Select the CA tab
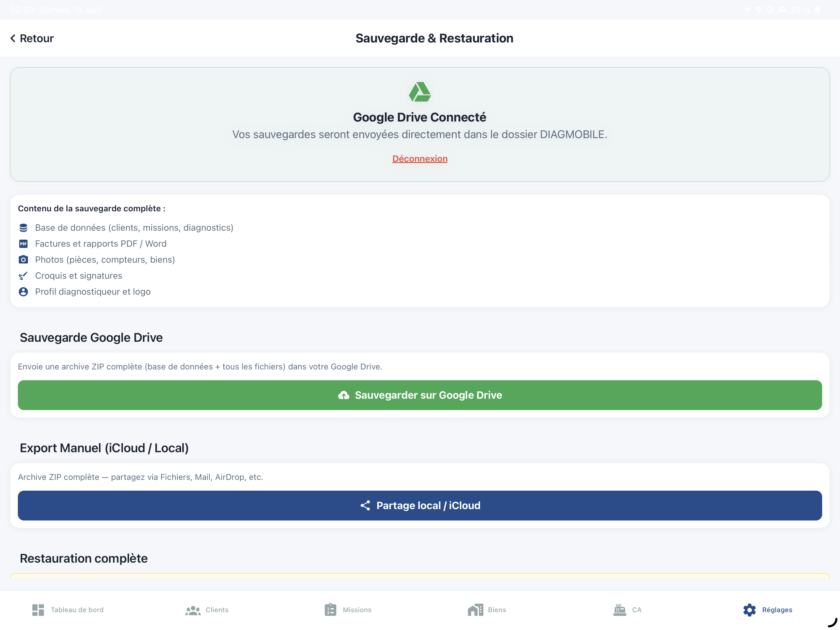This screenshot has width=840, height=630. click(627, 610)
